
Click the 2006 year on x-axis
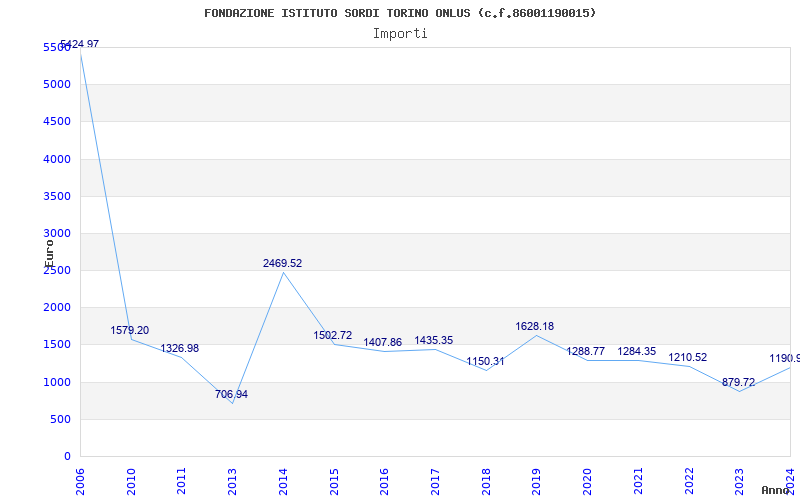tap(81, 478)
